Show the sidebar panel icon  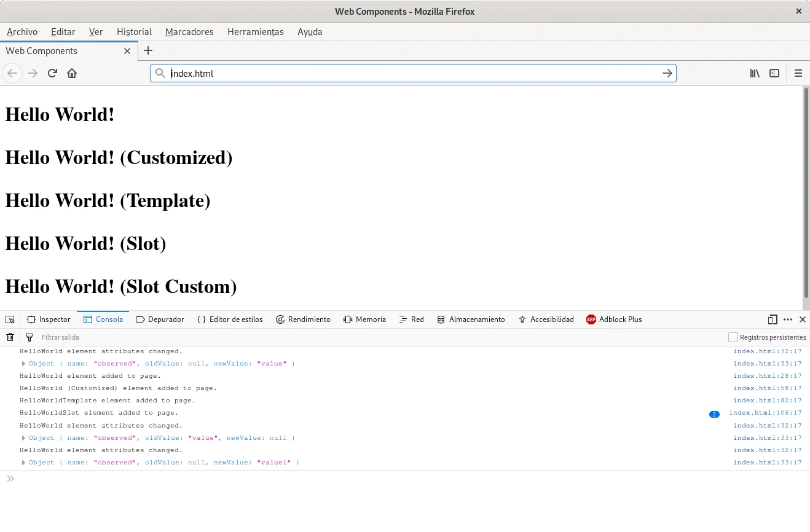(x=774, y=73)
